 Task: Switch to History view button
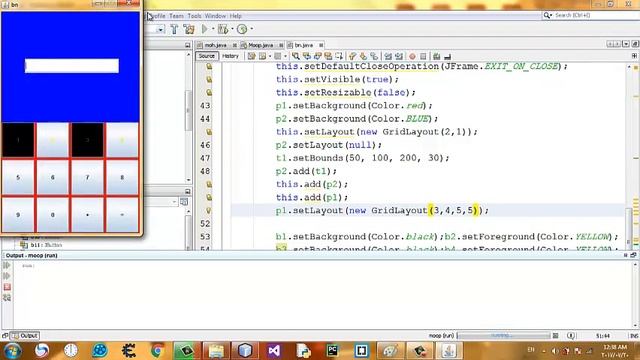click(230, 56)
